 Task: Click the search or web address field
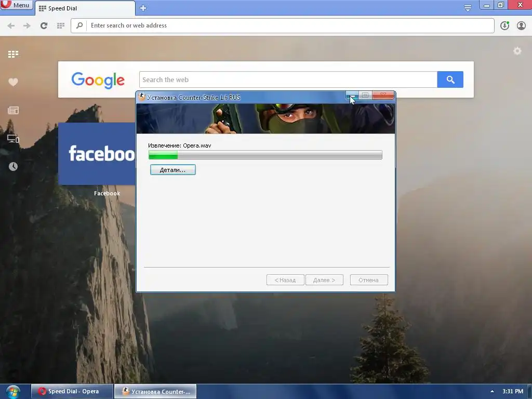click(x=282, y=25)
